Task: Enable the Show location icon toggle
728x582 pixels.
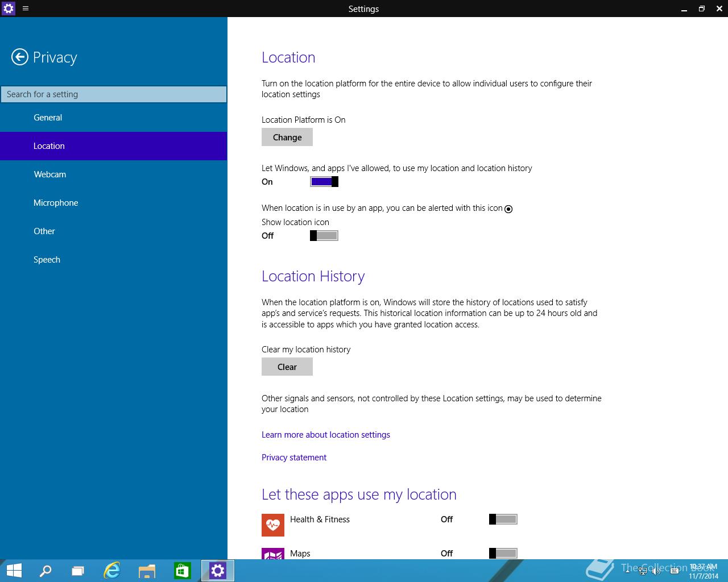Action: click(324, 236)
